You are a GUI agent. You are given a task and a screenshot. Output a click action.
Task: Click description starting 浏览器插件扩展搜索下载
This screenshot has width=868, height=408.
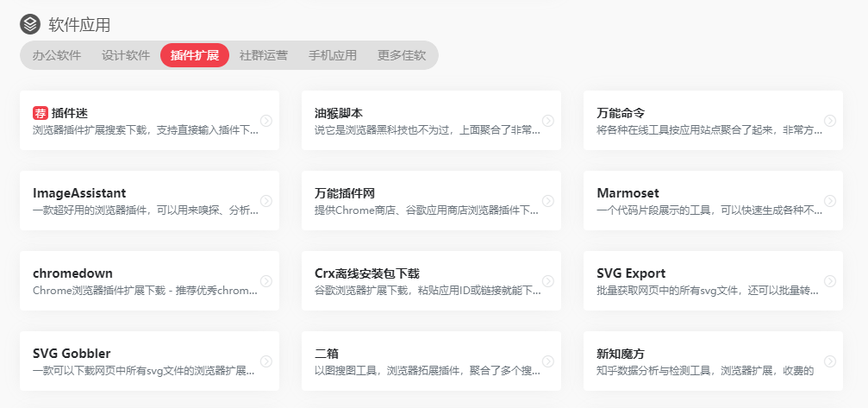point(146,131)
